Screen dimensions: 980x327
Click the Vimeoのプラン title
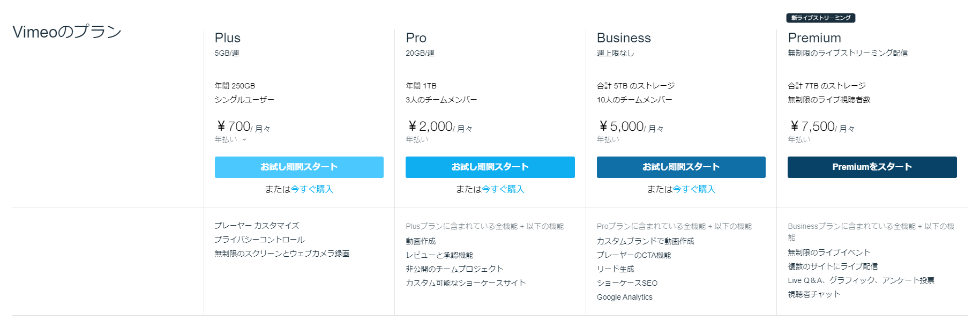(x=67, y=32)
